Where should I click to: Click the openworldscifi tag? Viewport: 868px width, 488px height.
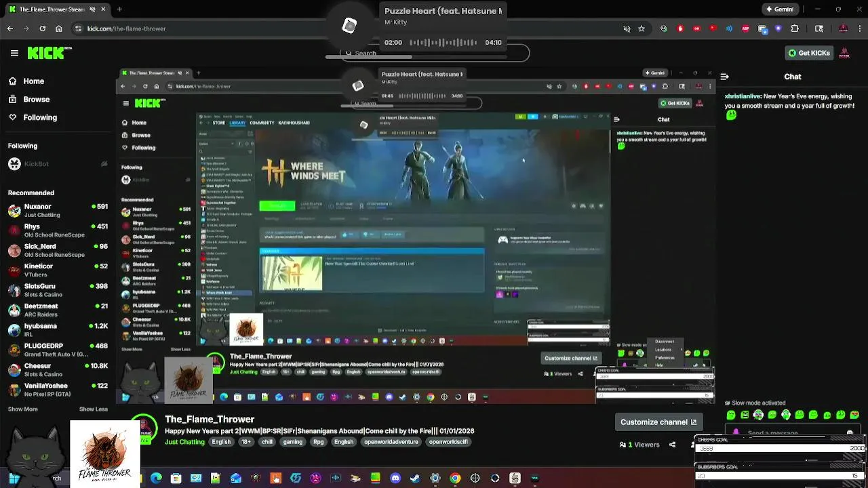pyautogui.click(x=449, y=442)
